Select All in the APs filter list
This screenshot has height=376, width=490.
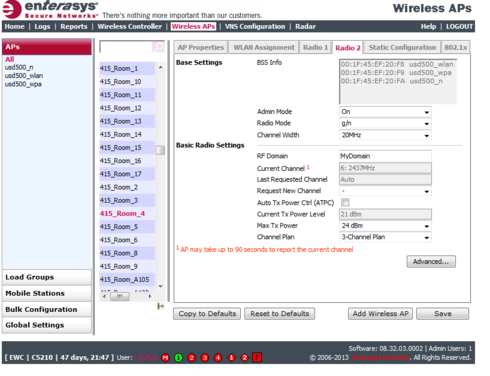tap(9, 59)
